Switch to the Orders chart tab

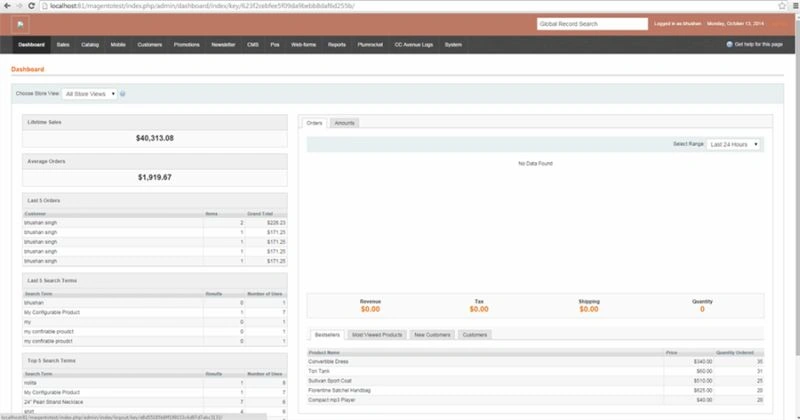point(314,123)
